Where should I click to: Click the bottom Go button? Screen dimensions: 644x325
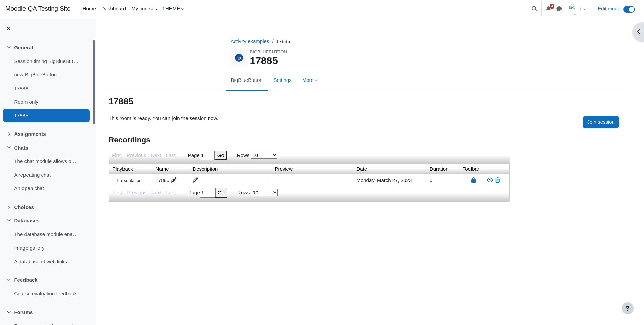[x=221, y=193]
